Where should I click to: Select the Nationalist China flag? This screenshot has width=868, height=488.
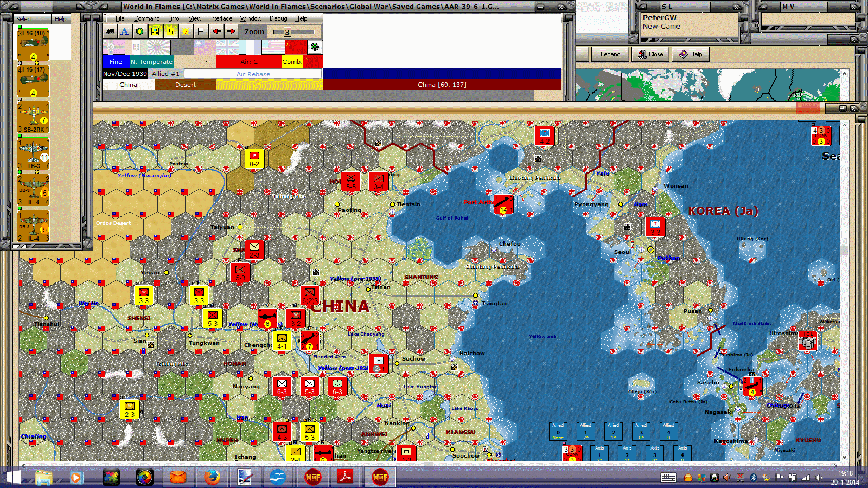coord(205,47)
